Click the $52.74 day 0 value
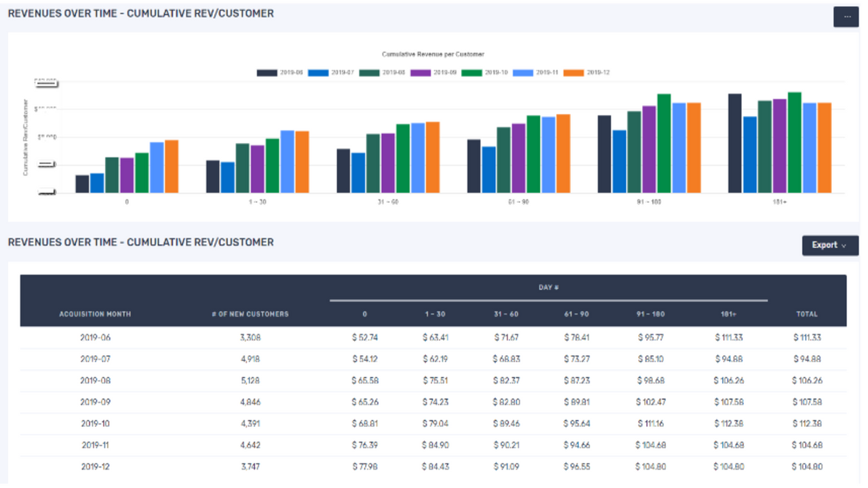 pyautogui.click(x=365, y=338)
